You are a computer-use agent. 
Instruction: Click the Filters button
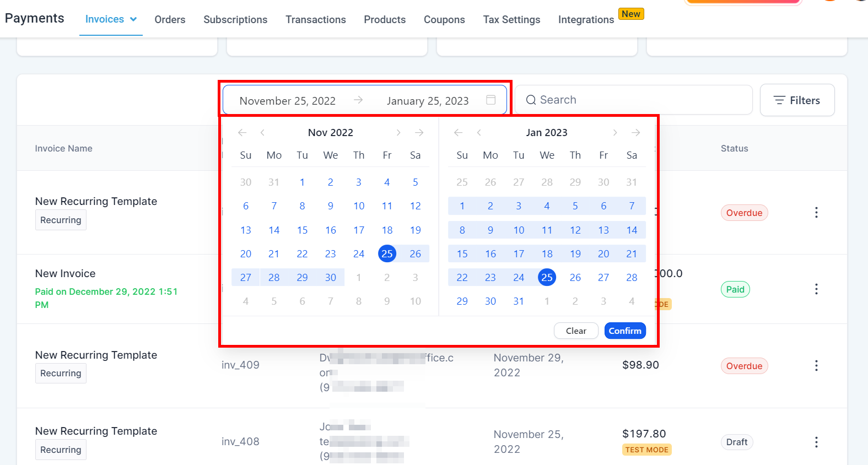pyautogui.click(x=797, y=100)
